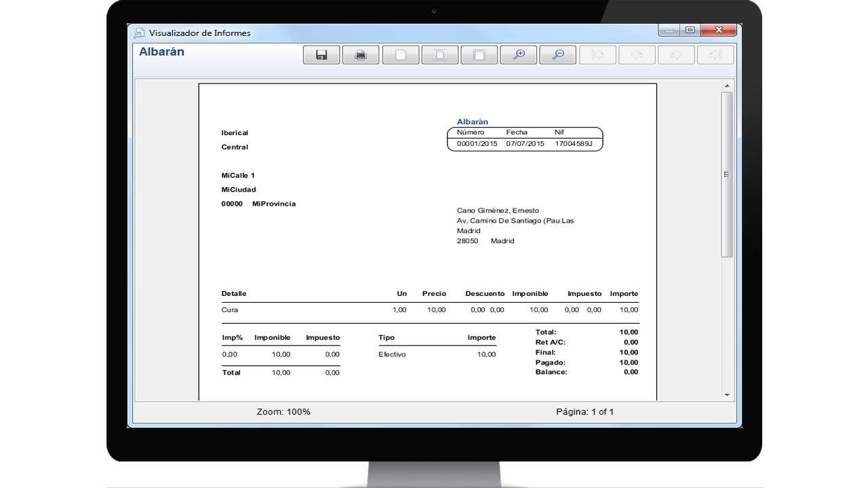Click the Zoom: 100% status label
Image resolution: width=868 pixels, height=488 pixels.
pyautogui.click(x=283, y=412)
